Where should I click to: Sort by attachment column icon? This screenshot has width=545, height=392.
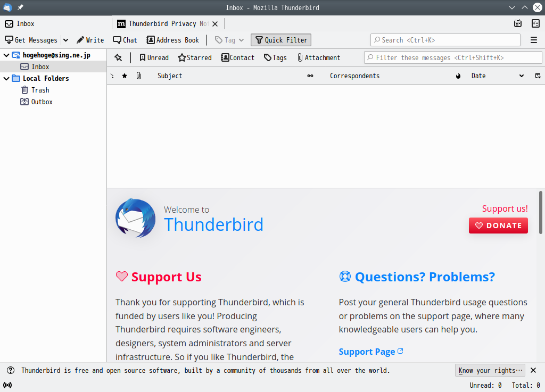[139, 76]
